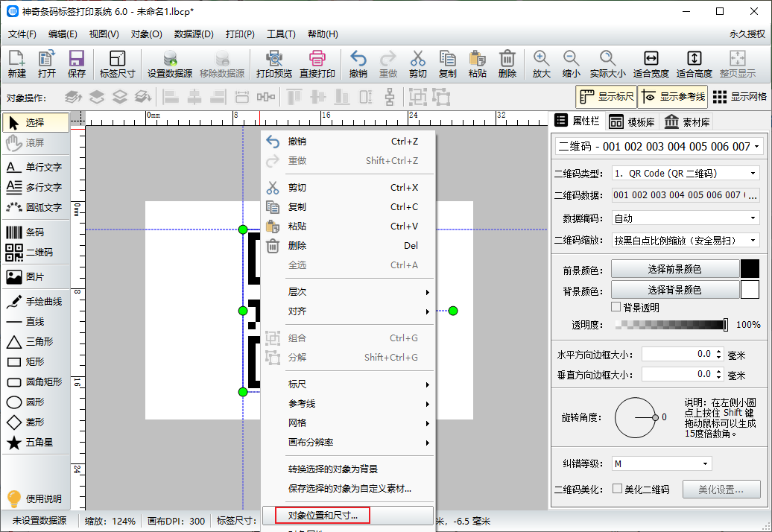Toggle 显示网格 show grid

click(x=739, y=97)
